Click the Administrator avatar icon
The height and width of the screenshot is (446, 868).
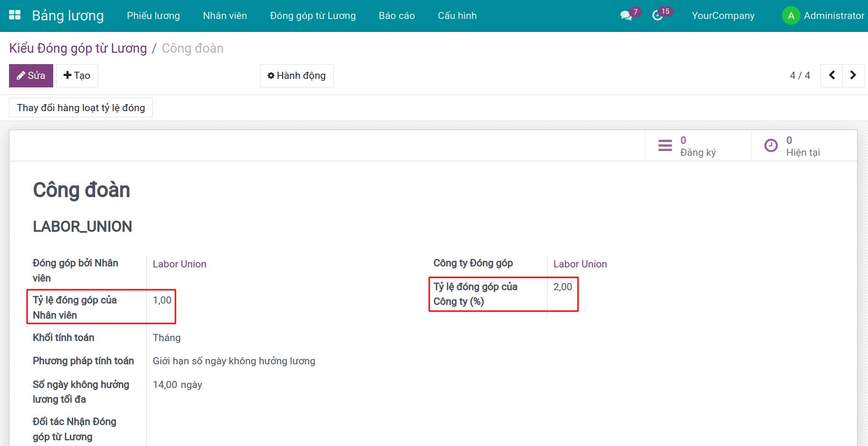pos(791,16)
